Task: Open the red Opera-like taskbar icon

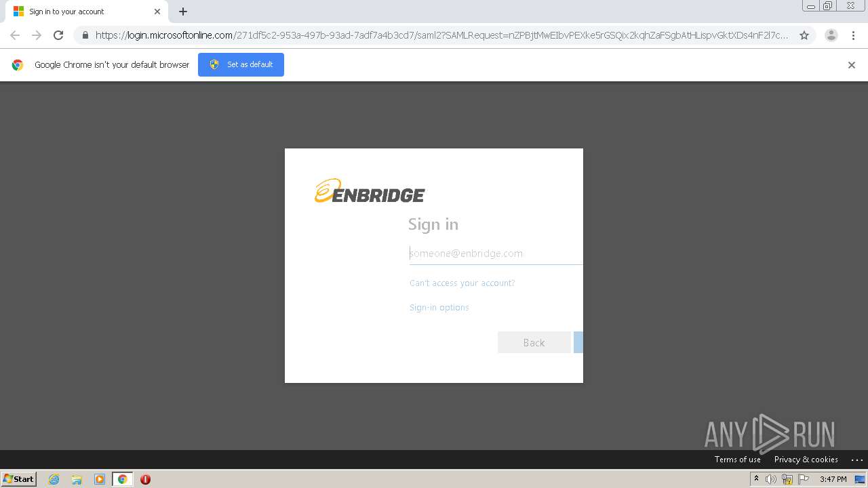Action: point(145,479)
